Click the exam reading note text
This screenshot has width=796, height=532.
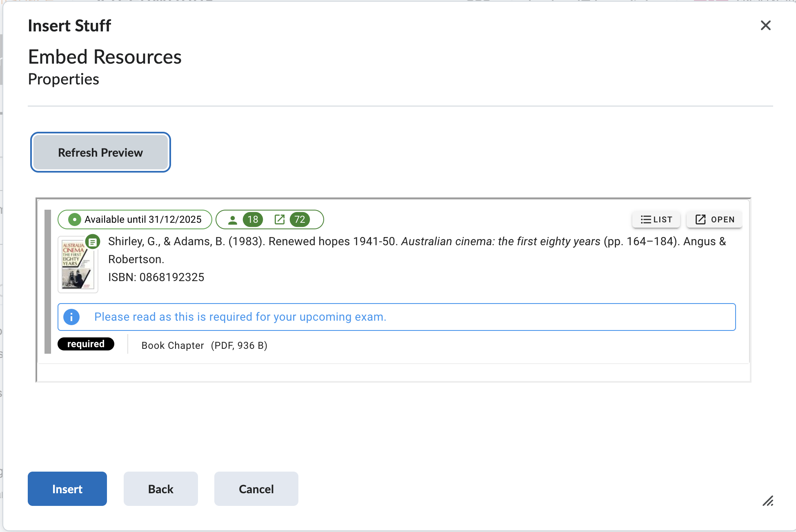240,317
